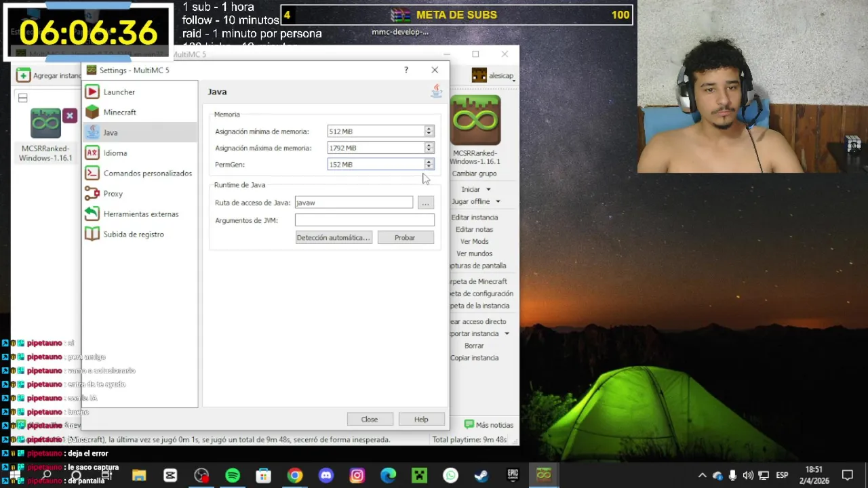Open Comandos personalizados settings page
The image size is (868, 488).
(x=140, y=173)
